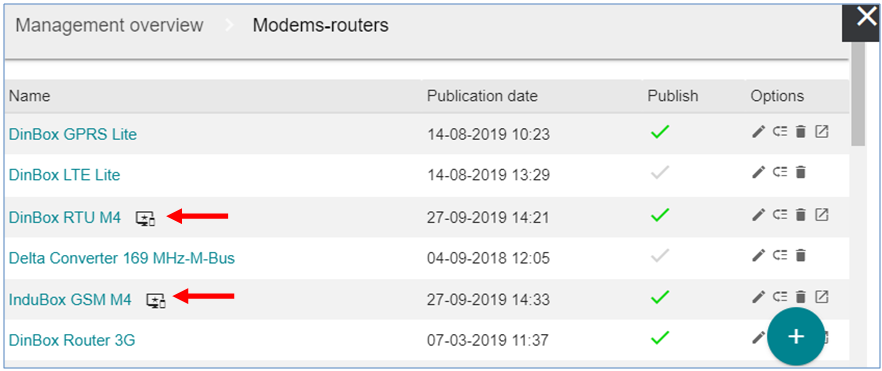Delete the InduBox GSM M4 entry
This screenshot has width=882, height=371.
tap(800, 296)
